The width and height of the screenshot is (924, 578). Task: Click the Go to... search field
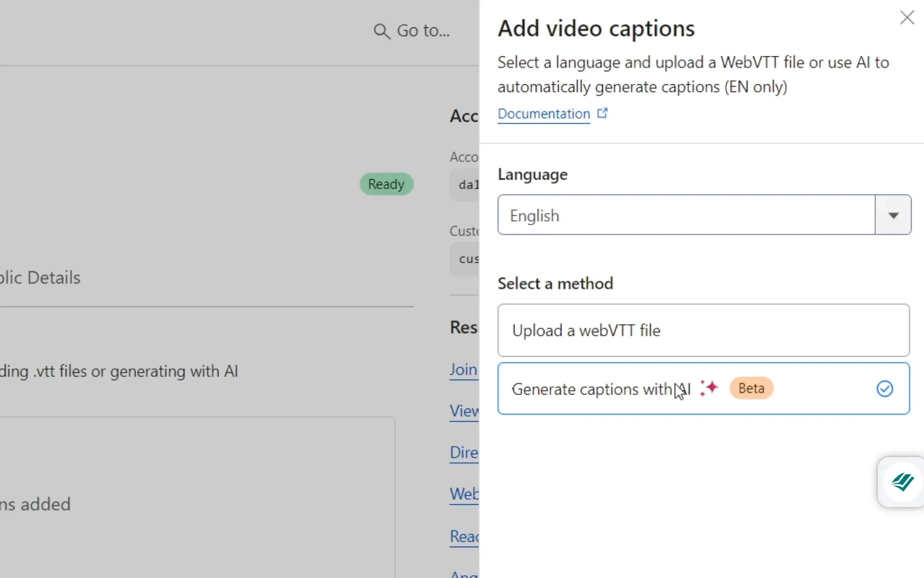pyautogui.click(x=422, y=30)
